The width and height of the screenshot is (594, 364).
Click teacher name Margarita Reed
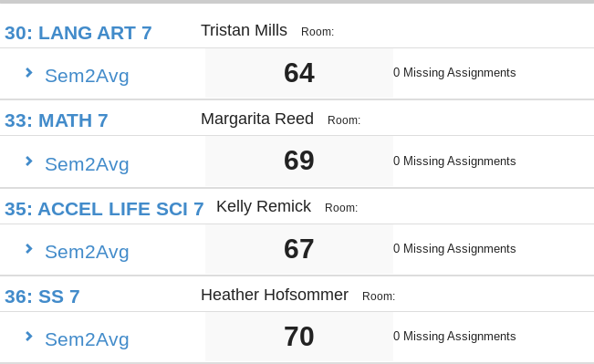click(257, 119)
